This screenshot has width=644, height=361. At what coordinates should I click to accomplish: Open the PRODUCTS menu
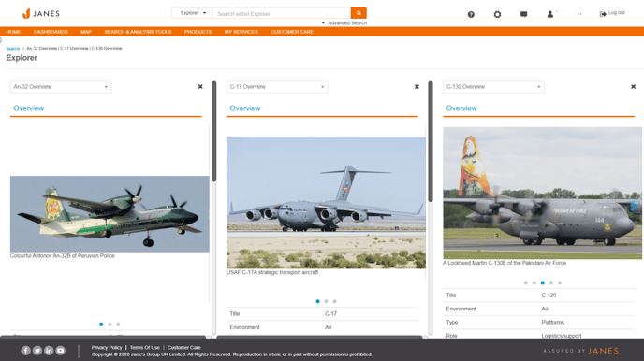pos(198,32)
